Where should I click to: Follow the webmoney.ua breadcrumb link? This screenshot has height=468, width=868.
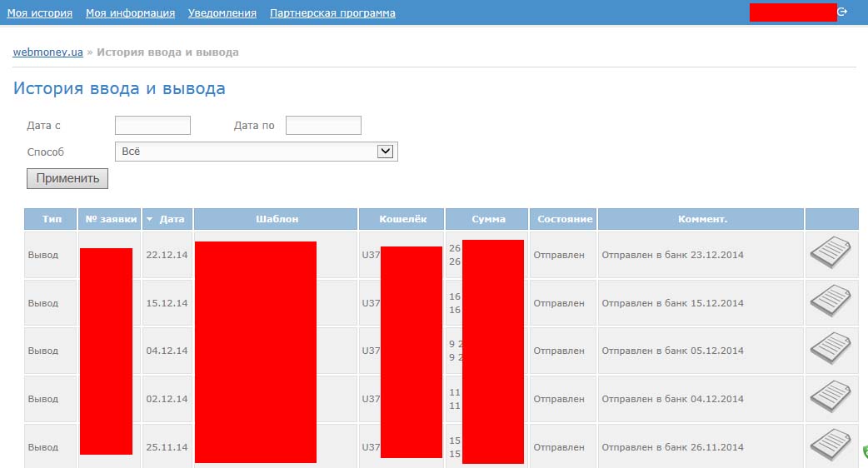47,52
